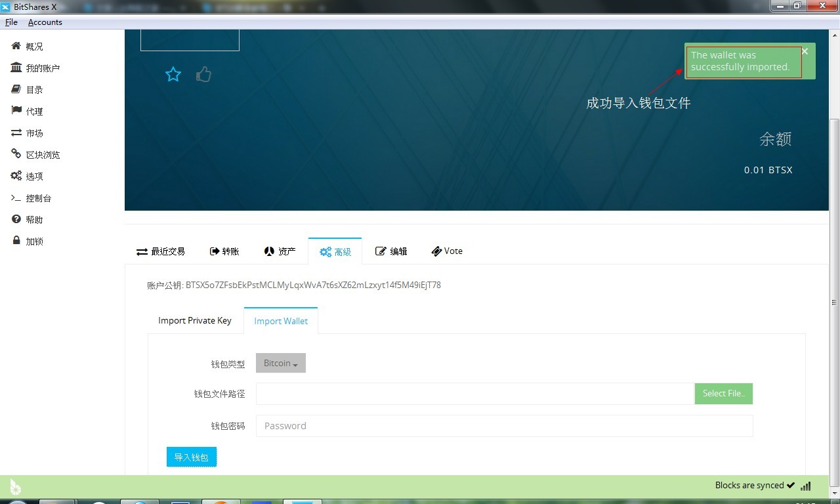Click the chain link icon for 区块浏览

(x=16, y=154)
